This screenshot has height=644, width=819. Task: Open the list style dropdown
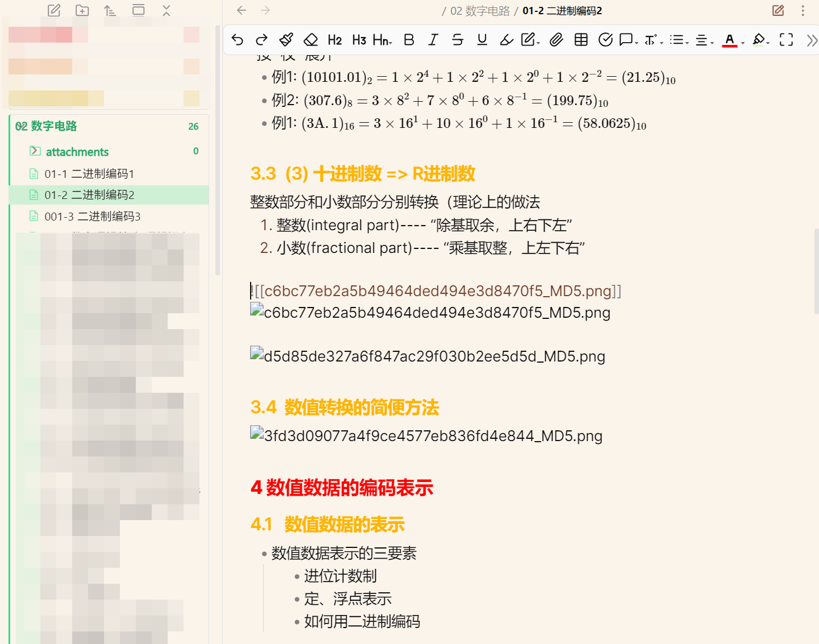pos(679,40)
